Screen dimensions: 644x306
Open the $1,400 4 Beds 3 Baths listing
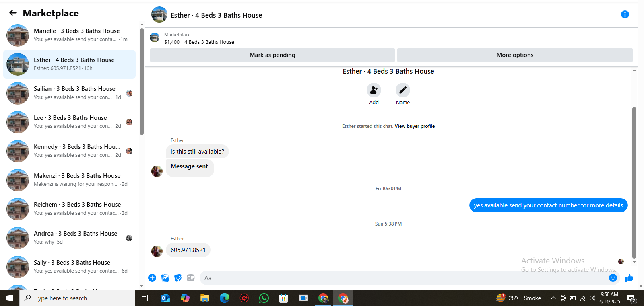point(199,42)
